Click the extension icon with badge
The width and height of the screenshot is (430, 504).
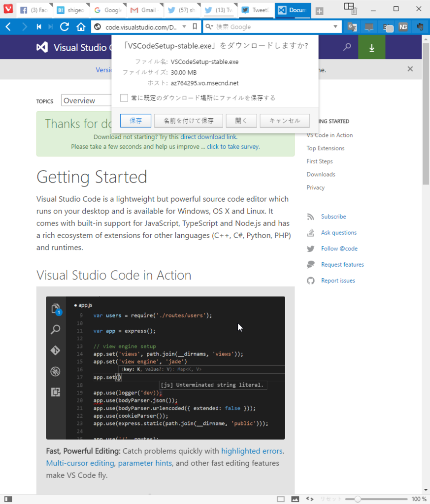tap(387, 28)
